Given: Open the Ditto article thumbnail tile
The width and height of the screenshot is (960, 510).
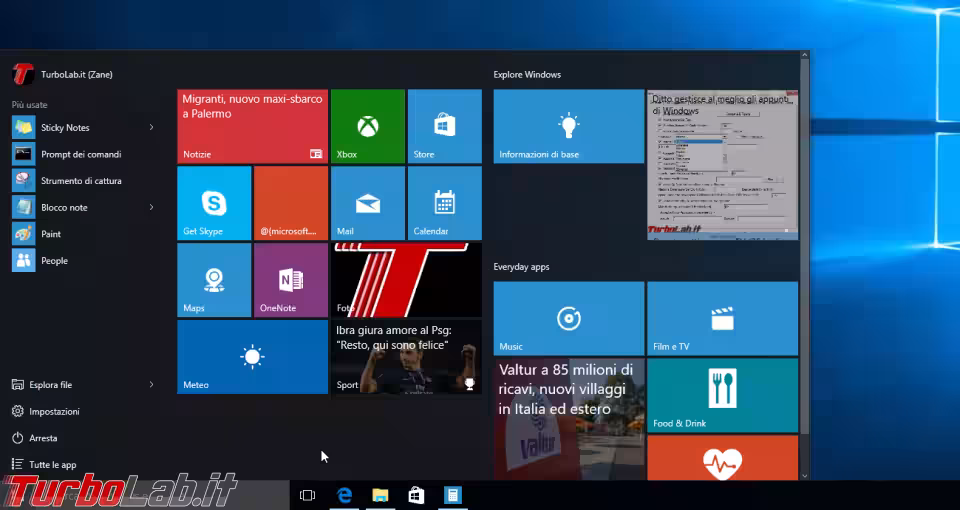Looking at the screenshot, I should 722,165.
